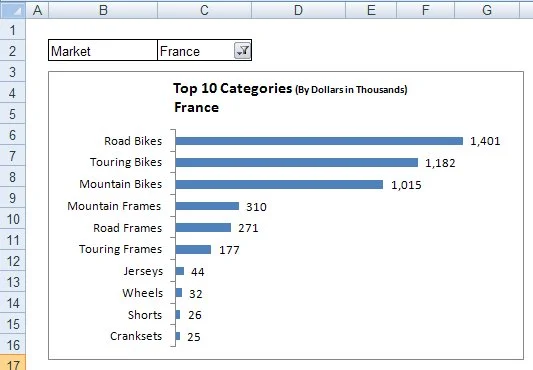Click the 32 data label
Screen dimensions: 533x370
195,293
